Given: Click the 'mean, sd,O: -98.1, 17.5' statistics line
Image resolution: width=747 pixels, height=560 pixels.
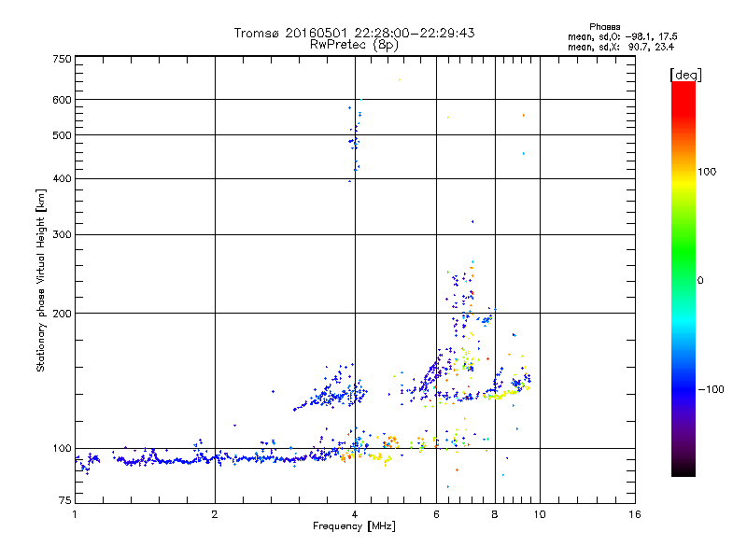Looking at the screenshot, I should 622,37.
